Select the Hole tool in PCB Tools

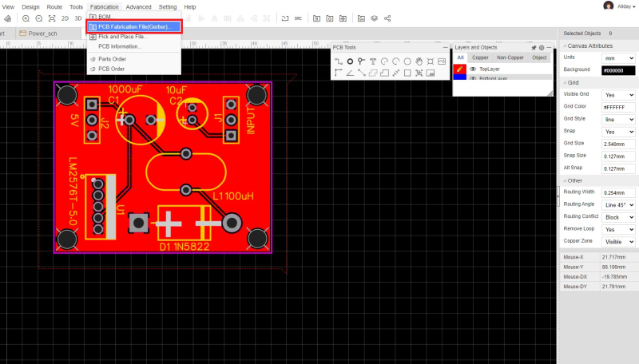[x=431, y=61]
